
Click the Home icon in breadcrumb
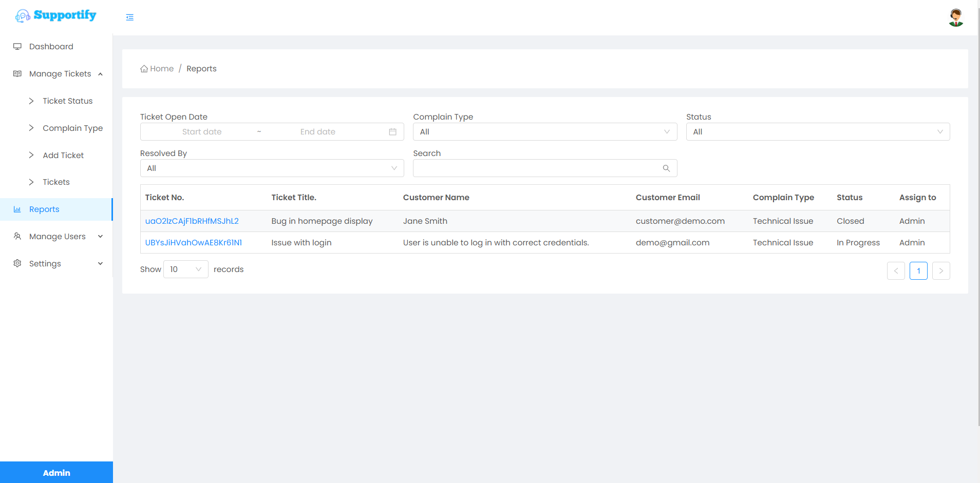pos(144,69)
